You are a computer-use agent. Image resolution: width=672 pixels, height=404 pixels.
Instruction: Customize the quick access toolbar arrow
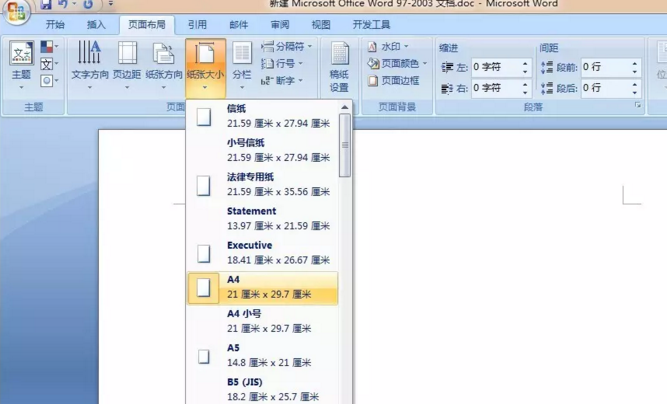click(x=111, y=4)
